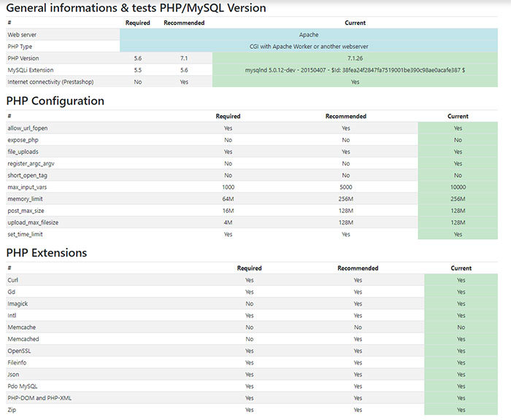Click the mysqlnd 5.0.12-dev version string
Screen dimensions: 511x420
pos(355,70)
